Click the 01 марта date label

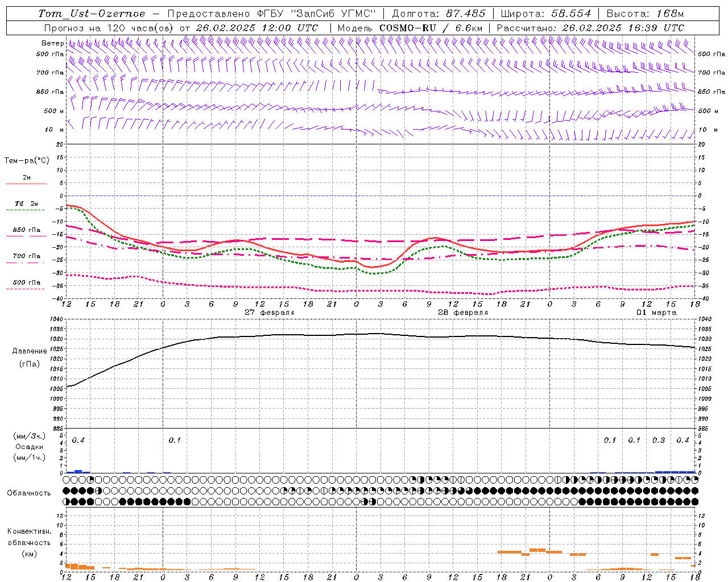click(x=656, y=313)
